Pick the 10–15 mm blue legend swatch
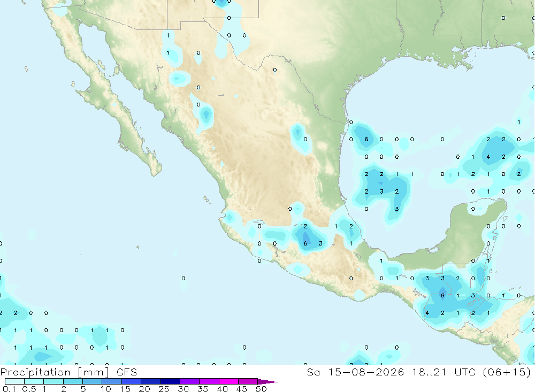 click(112, 381)
